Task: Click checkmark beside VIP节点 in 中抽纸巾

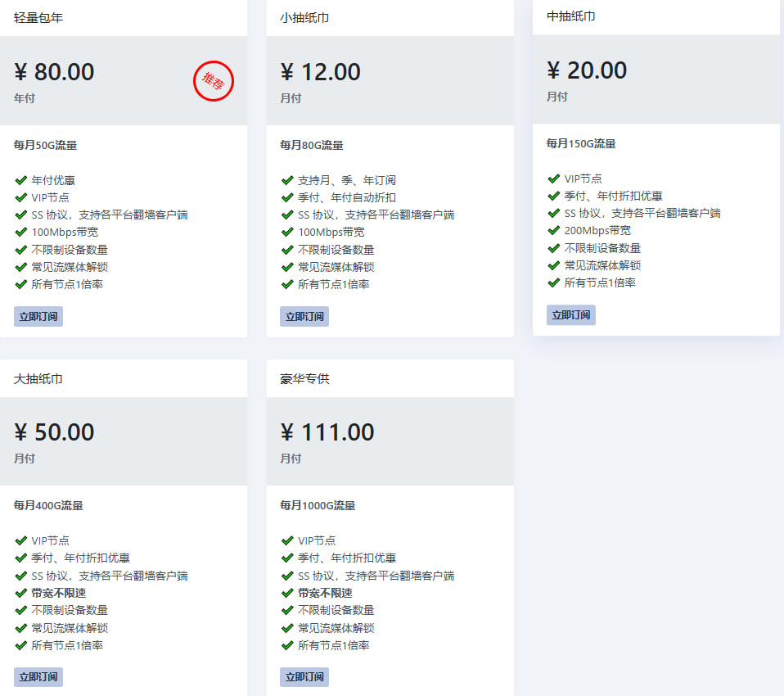Action: (x=554, y=179)
